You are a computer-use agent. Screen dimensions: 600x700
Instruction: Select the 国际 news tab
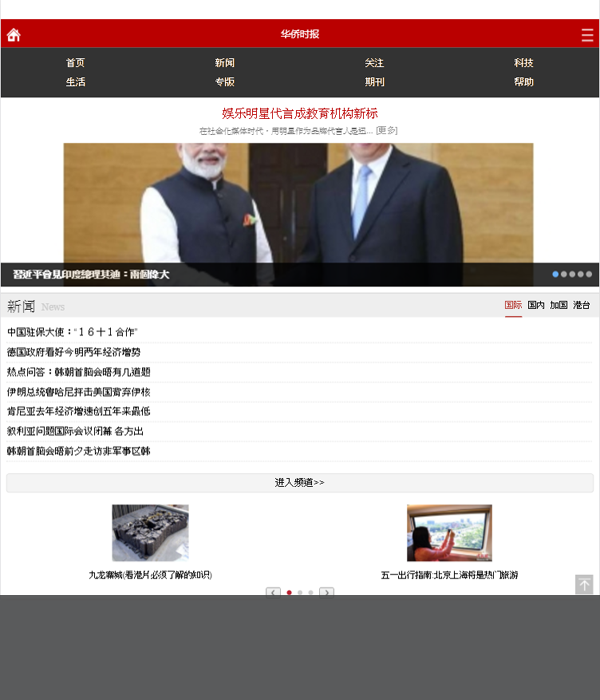[x=513, y=305]
